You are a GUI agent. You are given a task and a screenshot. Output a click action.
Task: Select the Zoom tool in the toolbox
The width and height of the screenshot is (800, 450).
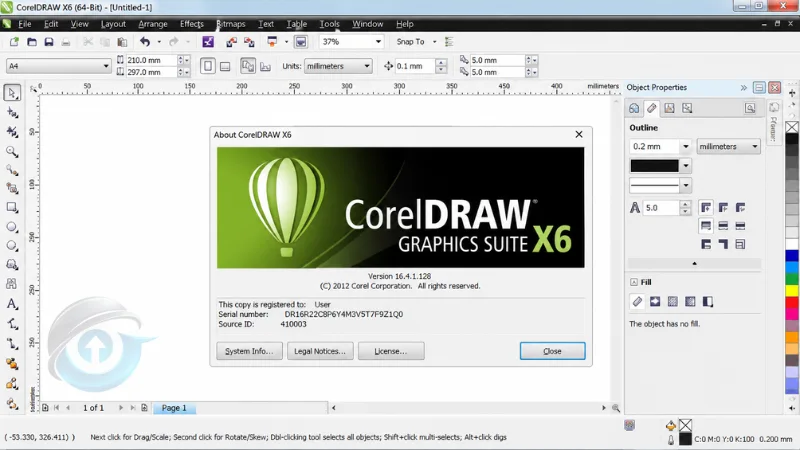pyautogui.click(x=12, y=152)
